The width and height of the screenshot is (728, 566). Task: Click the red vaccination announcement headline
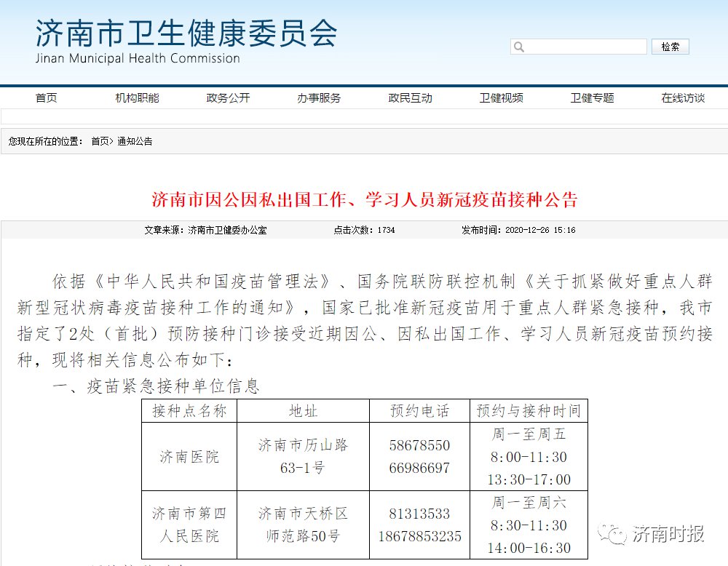coord(364,199)
